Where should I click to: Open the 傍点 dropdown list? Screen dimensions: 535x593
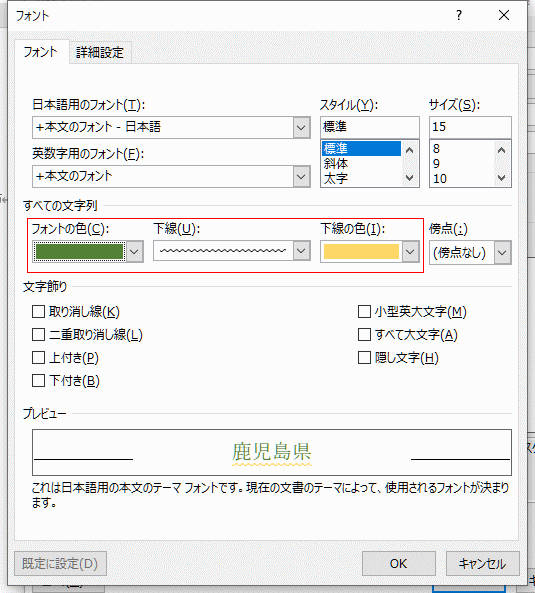tap(502, 252)
